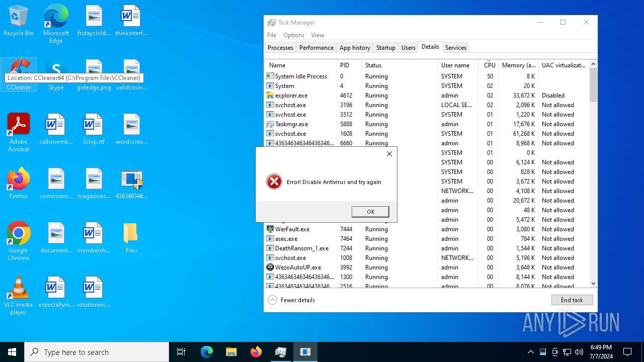Open Task View from taskbar
Viewport: 644px width, 362px height.
181,352
